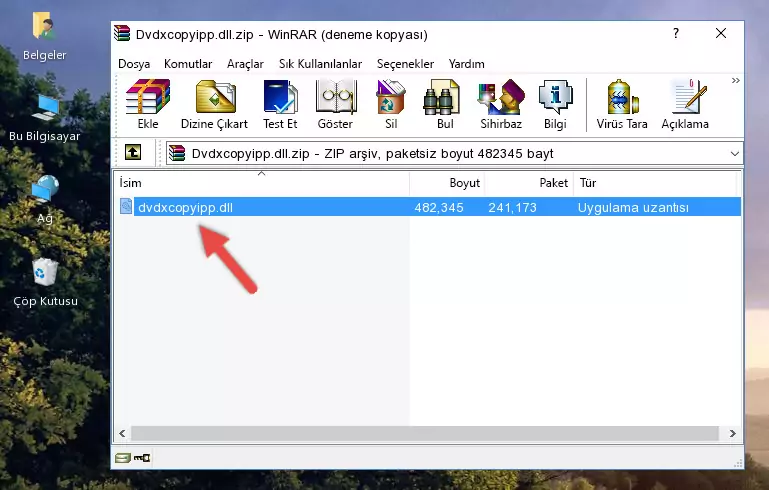Open the archive path dropdown

(x=734, y=154)
